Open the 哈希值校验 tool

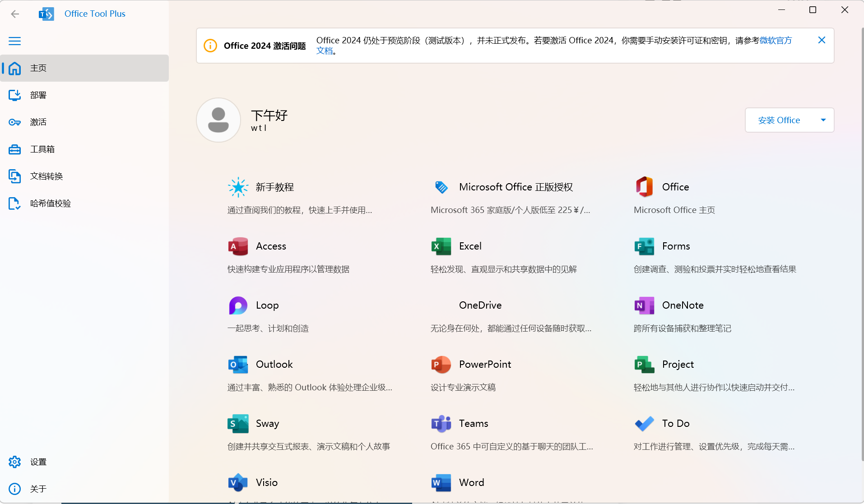tap(51, 203)
